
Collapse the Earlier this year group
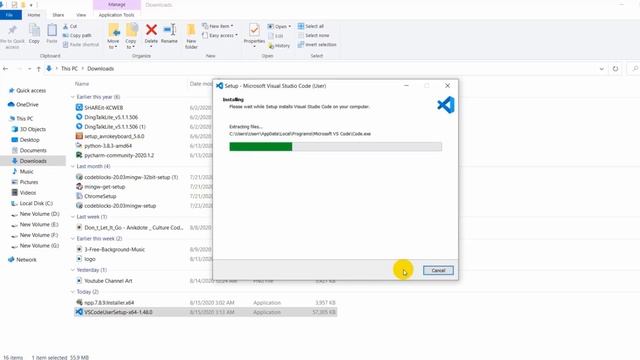(73, 97)
